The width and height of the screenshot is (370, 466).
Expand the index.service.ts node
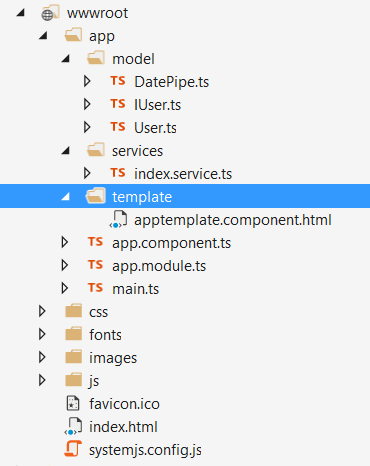tap(87, 173)
